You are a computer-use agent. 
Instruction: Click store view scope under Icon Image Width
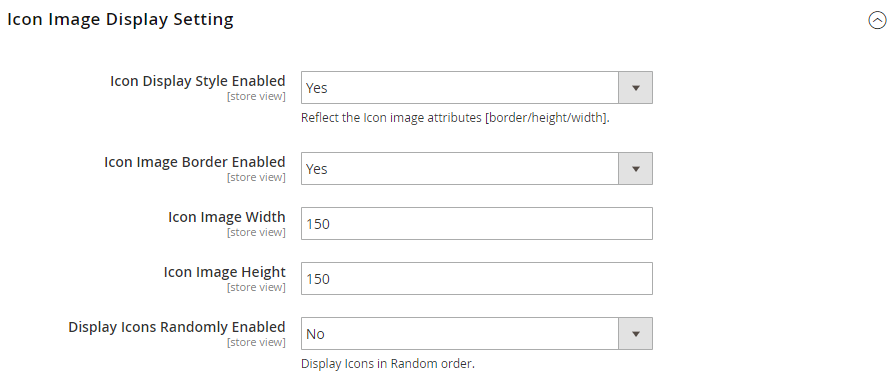point(256,233)
